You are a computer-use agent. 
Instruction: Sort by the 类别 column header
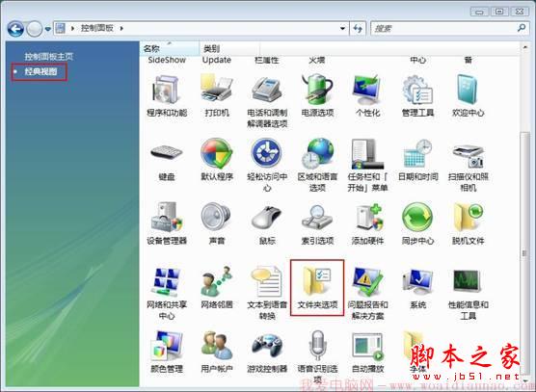coord(229,48)
